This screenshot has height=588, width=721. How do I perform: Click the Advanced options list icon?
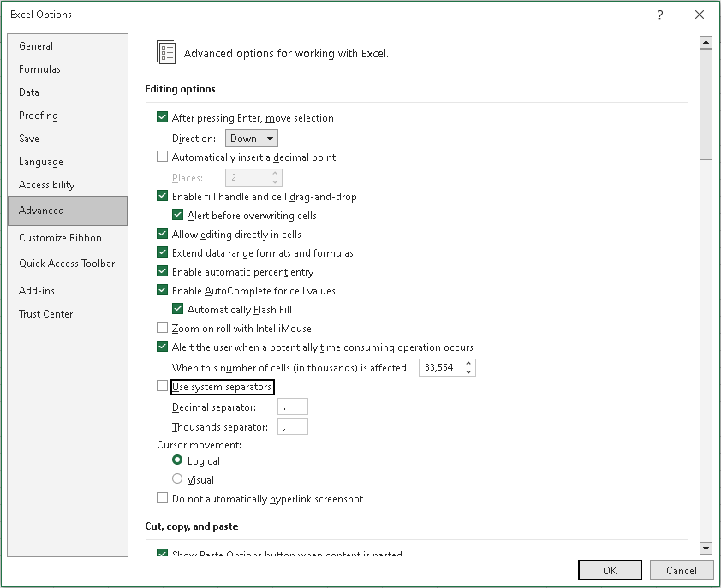click(x=166, y=52)
